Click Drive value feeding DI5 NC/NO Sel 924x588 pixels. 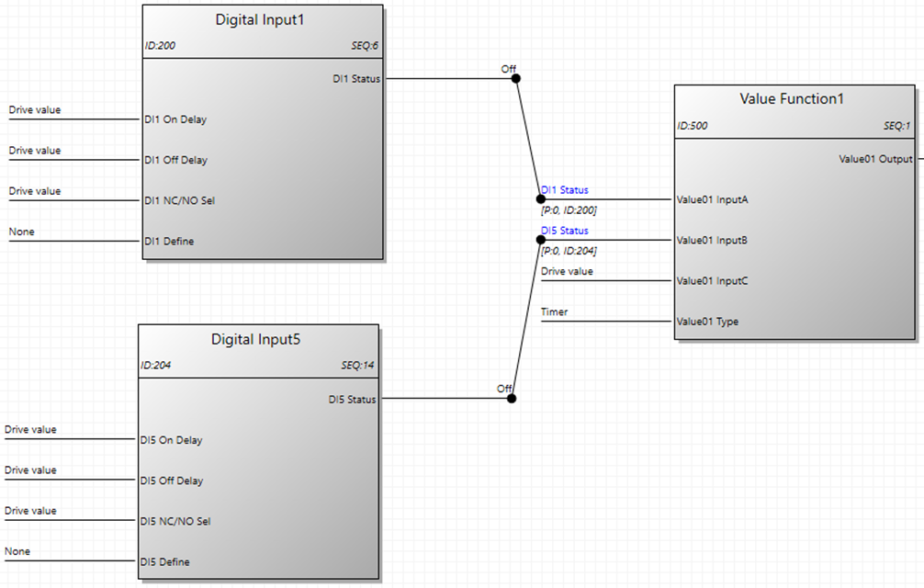30,512
